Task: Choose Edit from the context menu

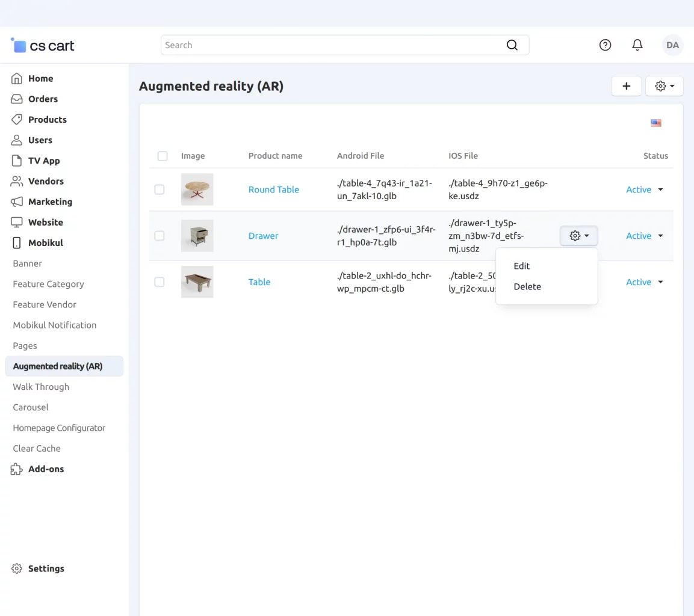Action: click(x=522, y=266)
